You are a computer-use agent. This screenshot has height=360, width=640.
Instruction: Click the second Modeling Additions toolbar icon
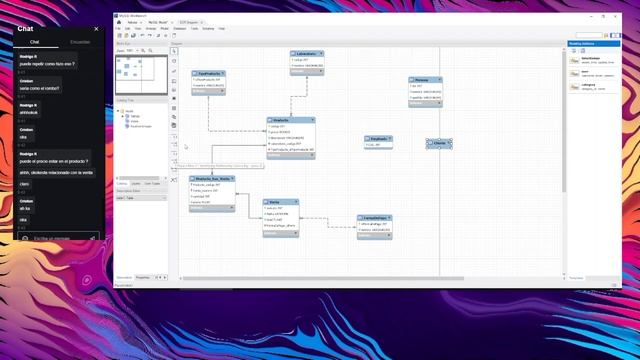pos(583,51)
